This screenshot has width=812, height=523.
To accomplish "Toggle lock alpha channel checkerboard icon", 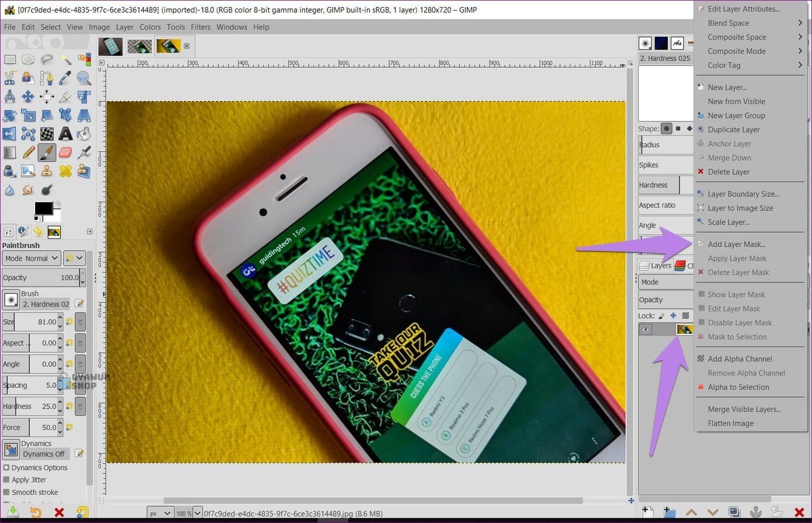I will 685,316.
